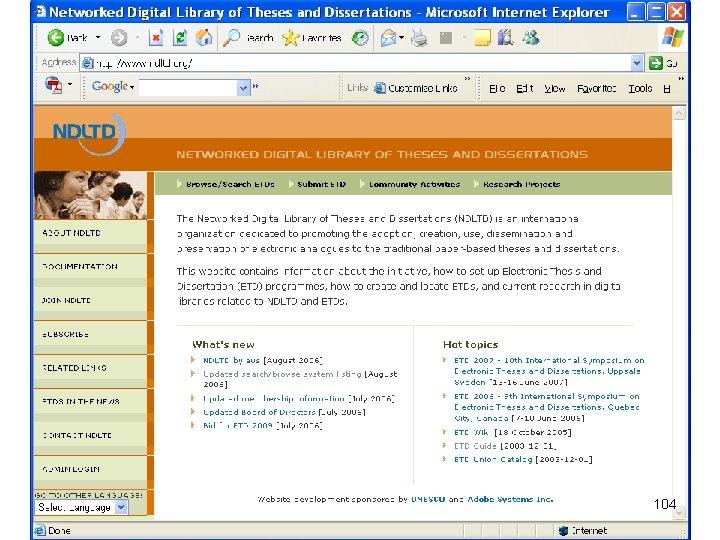
Task: Expand the Address bar dropdown
Action: point(636,63)
